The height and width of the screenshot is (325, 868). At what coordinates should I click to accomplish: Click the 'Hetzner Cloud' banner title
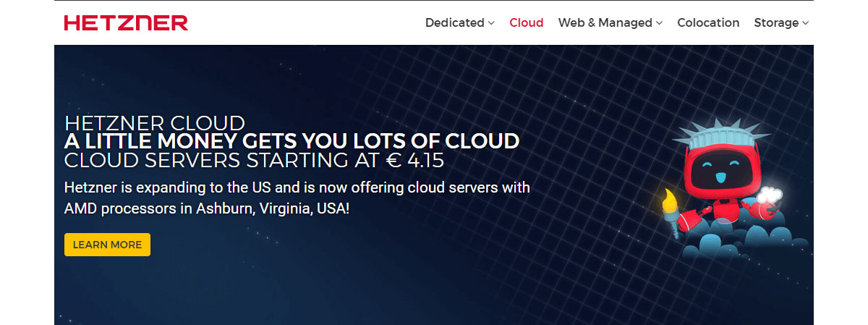pyautogui.click(x=154, y=122)
